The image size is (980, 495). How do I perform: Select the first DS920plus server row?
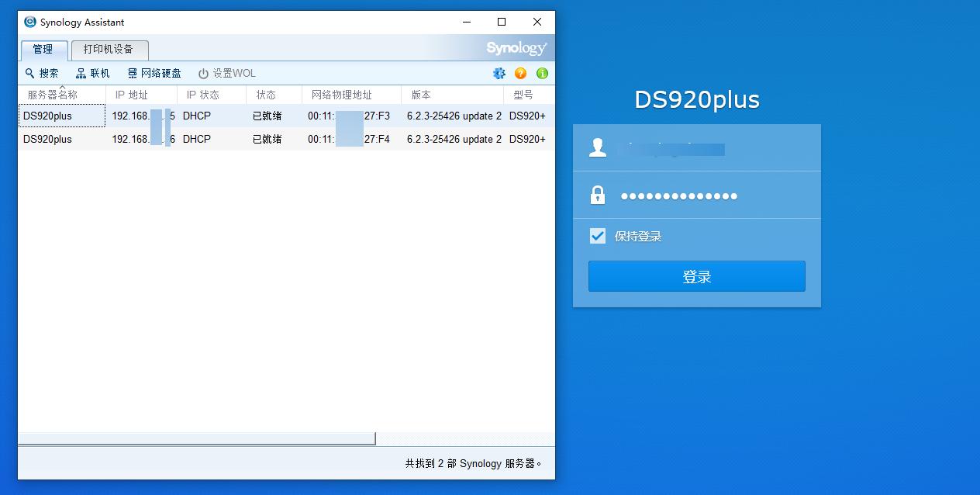(x=62, y=116)
